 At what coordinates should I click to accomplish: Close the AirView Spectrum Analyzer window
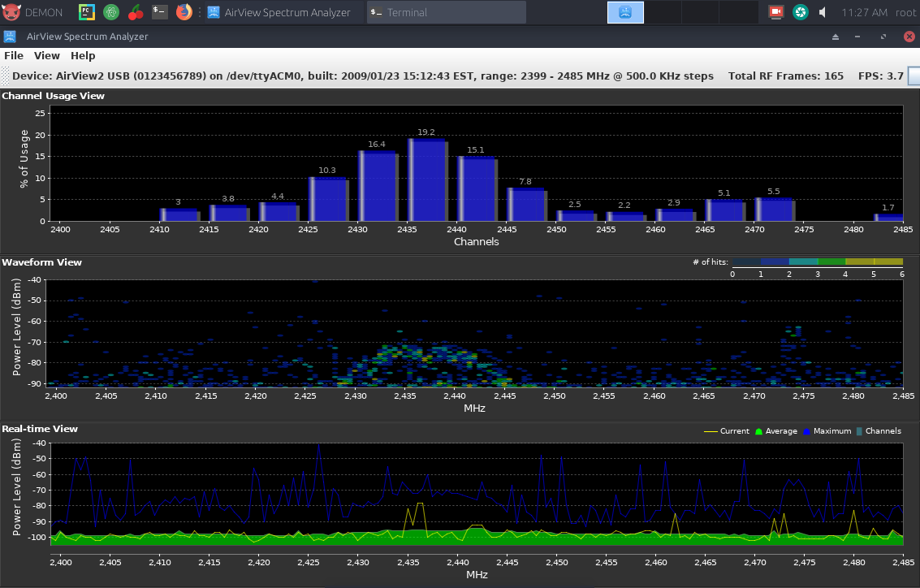909,37
